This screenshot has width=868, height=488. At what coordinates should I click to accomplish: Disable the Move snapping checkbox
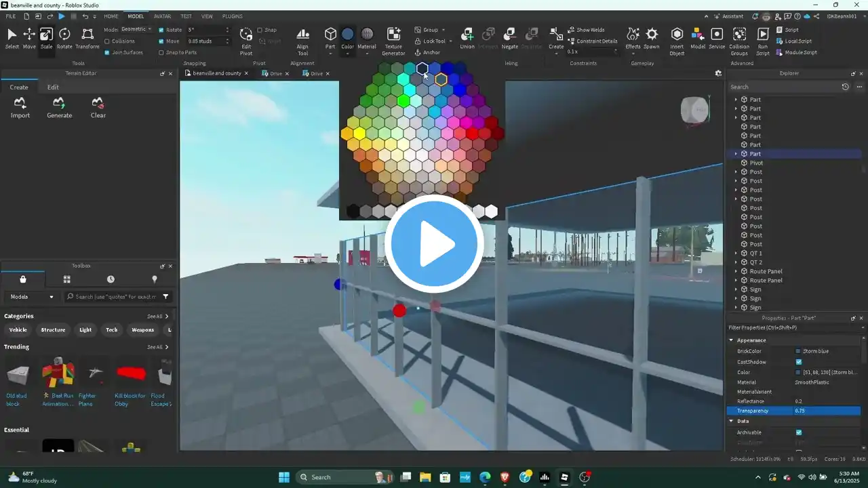click(x=161, y=41)
